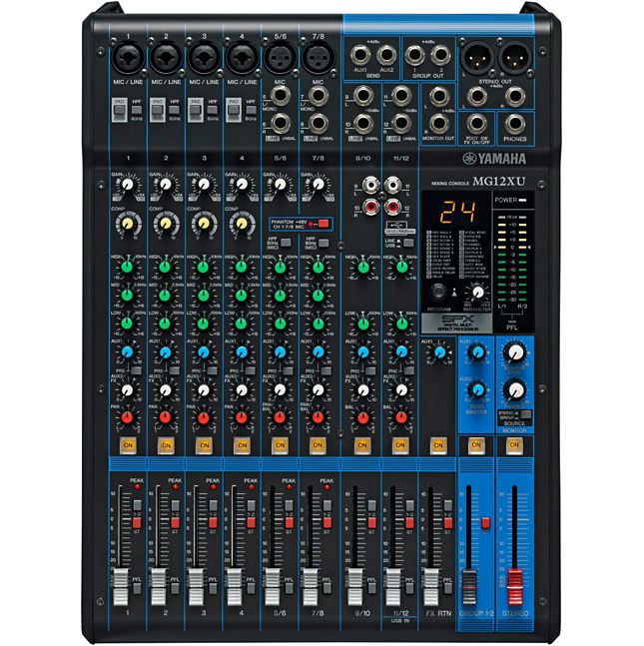Image resolution: width=644 pixels, height=646 pixels.
Task: Click channel 1 red PAN knob
Action: [x=128, y=417]
